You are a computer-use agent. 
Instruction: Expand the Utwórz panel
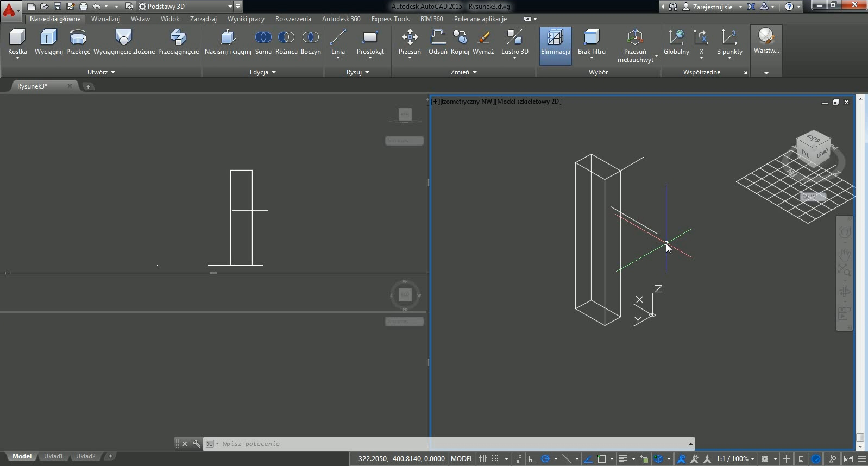101,72
